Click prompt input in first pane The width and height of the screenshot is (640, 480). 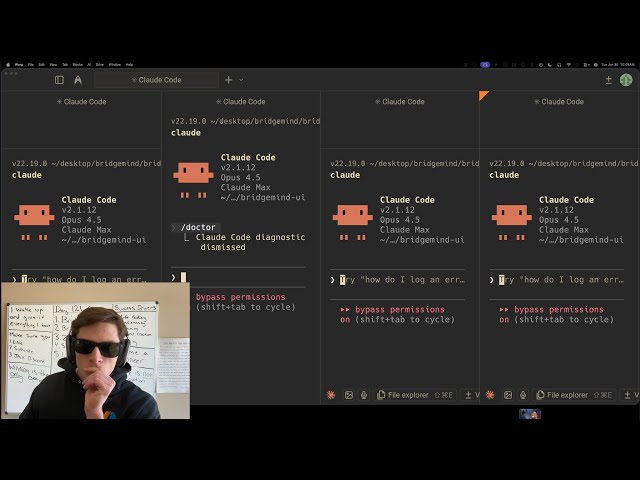tap(79, 279)
